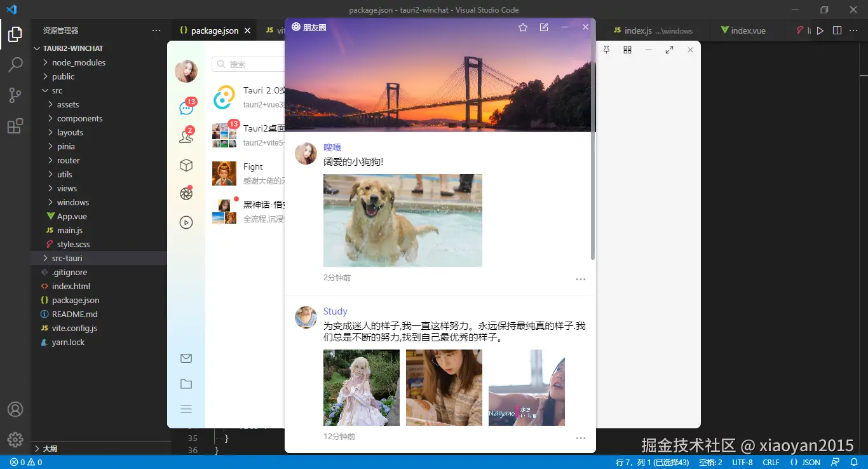Select the chat bubble icon with 13 badge
Viewport: 868px width, 469px height.
tap(186, 107)
